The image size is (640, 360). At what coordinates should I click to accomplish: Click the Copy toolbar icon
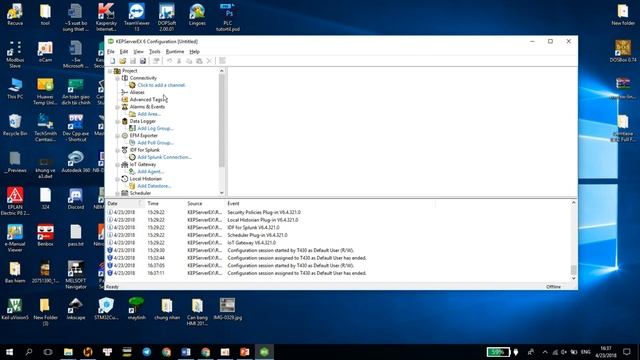click(x=189, y=61)
